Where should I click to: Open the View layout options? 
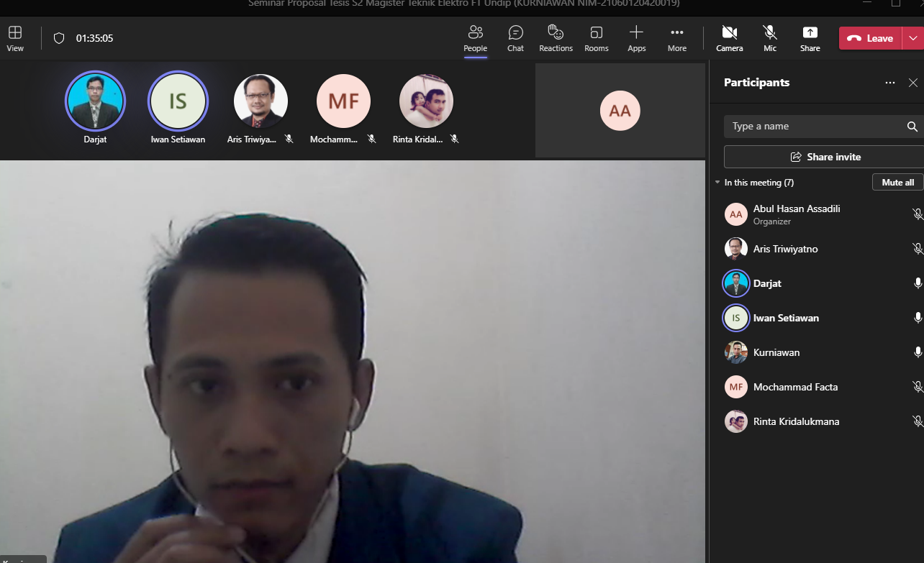click(15, 38)
